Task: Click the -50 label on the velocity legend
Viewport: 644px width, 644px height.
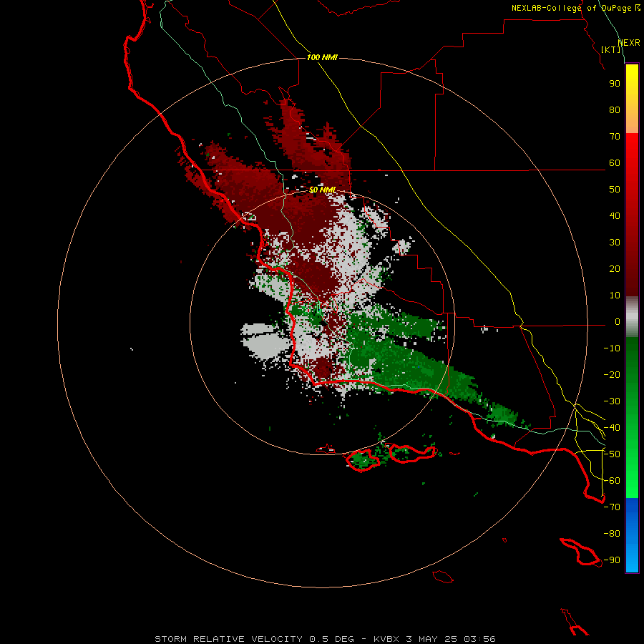Action: pyautogui.click(x=612, y=454)
